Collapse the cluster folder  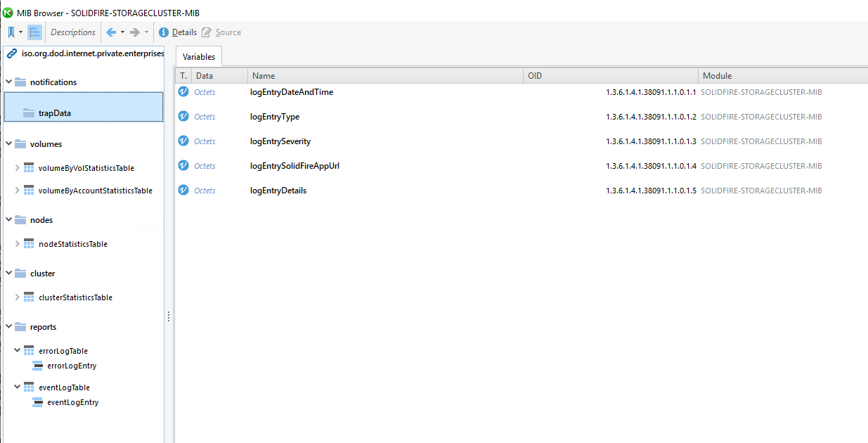point(8,274)
